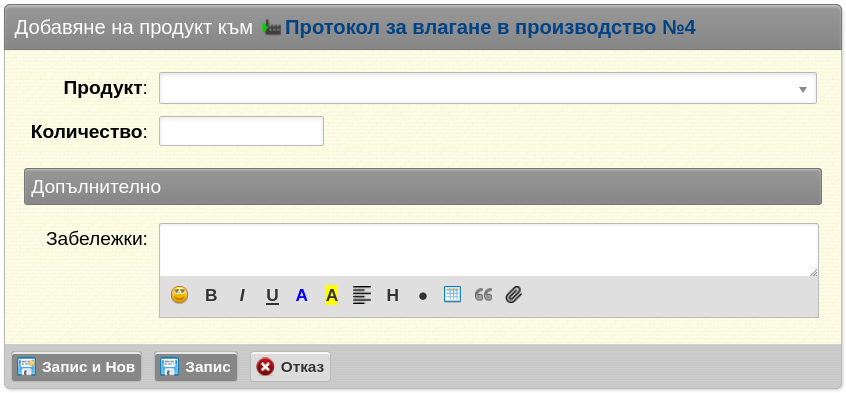Apply underline formatting to notes

tap(272, 295)
